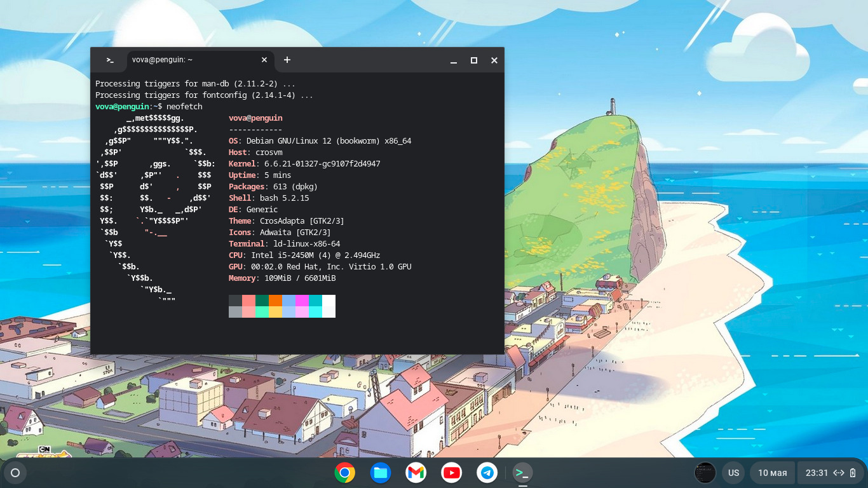The width and height of the screenshot is (868, 488).
Task: Open Telegram from the shelf
Action: pyautogui.click(x=487, y=473)
